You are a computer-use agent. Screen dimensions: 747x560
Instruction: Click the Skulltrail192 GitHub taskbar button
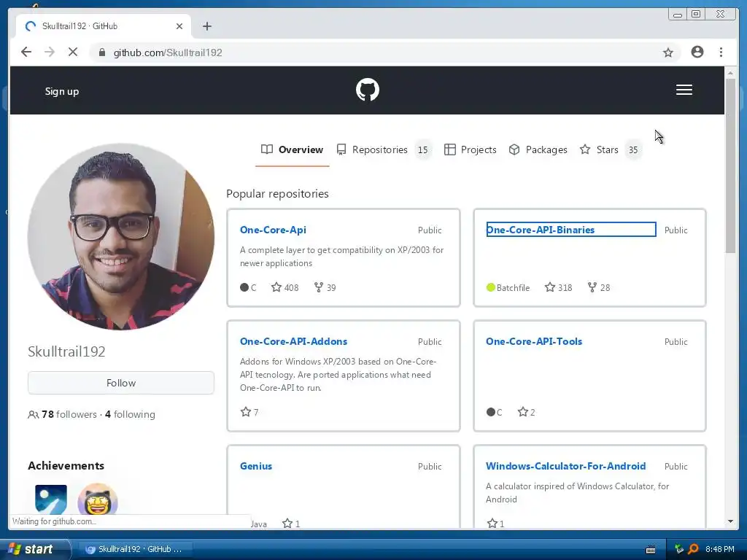coord(134,549)
